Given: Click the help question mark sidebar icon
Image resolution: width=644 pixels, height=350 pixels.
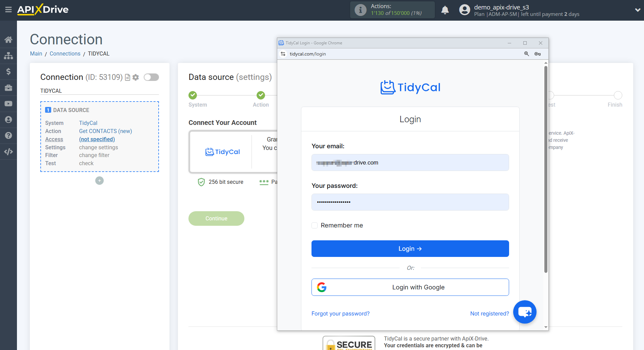Looking at the screenshot, I should click(8, 135).
